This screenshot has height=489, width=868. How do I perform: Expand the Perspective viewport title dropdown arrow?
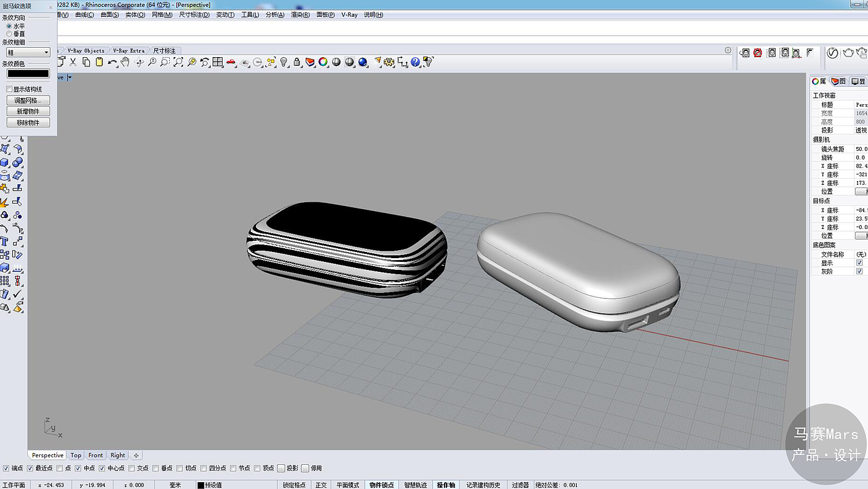coord(70,78)
